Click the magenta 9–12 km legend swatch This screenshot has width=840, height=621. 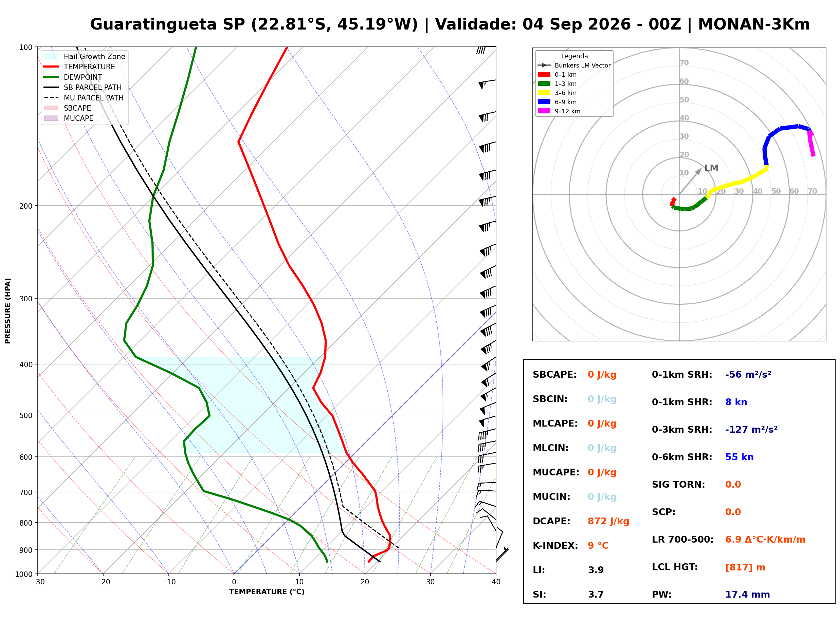coord(544,111)
